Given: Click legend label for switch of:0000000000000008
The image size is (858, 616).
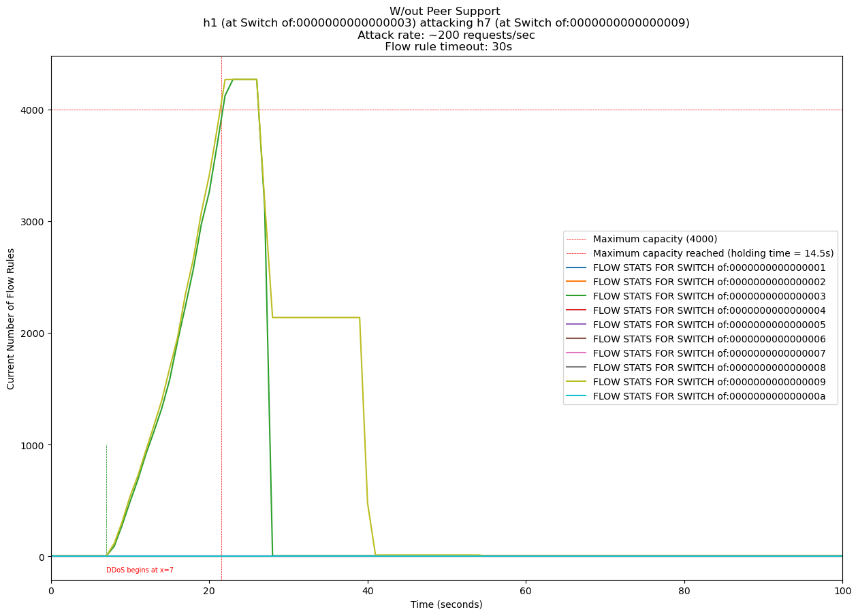Looking at the screenshot, I should [709, 367].
